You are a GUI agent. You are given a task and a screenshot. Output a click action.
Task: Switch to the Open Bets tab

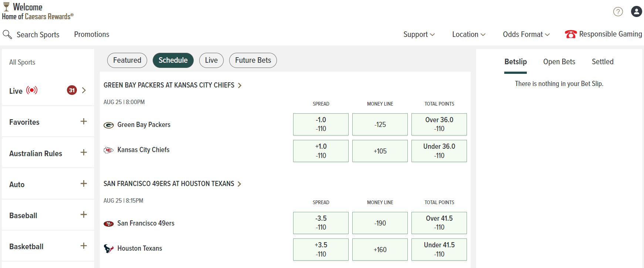(x=559, y=62)
